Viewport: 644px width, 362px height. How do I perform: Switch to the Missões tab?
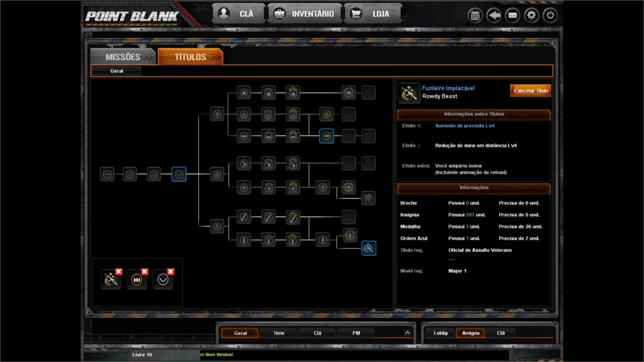pos(123,57)
